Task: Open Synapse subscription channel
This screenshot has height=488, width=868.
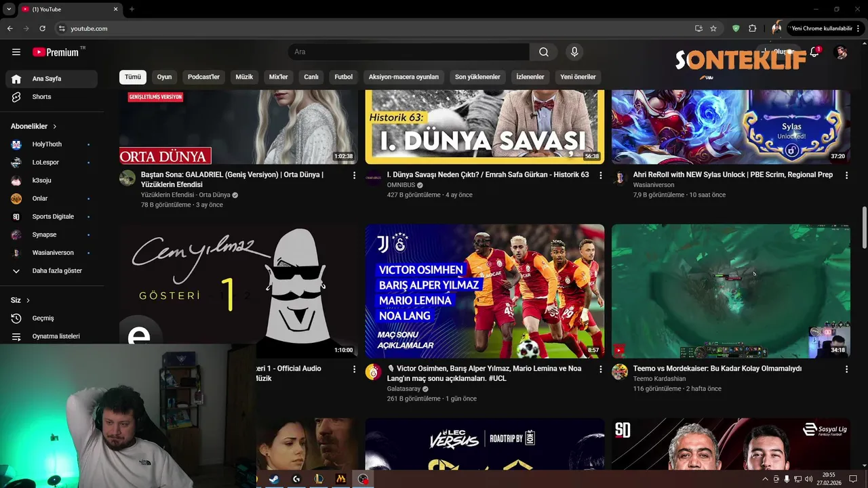Action: point(52,235)
